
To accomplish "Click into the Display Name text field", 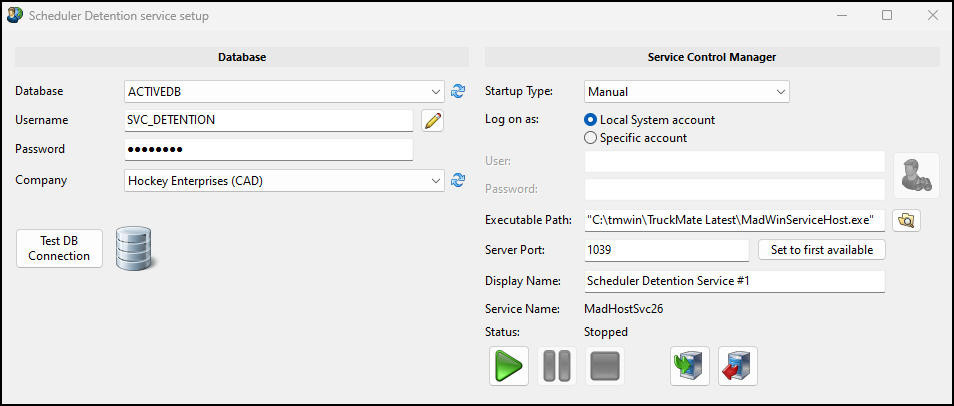I will [734, 281].
